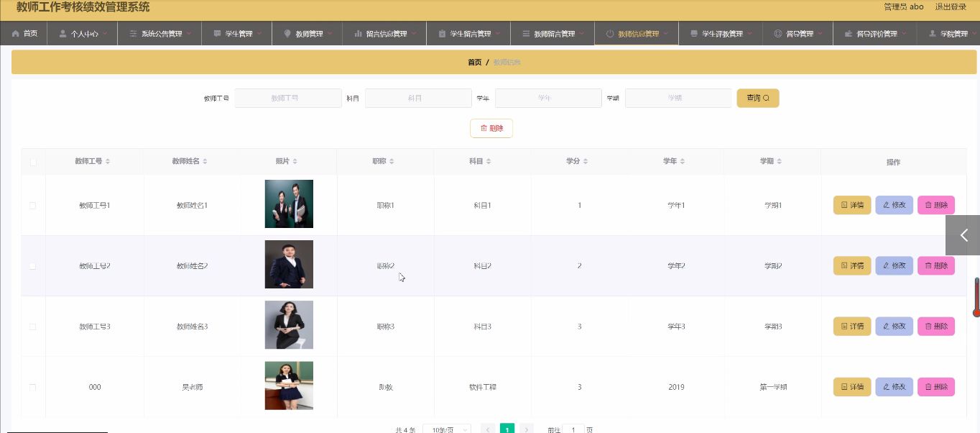Focus the 科目 search input

(418, 98)
